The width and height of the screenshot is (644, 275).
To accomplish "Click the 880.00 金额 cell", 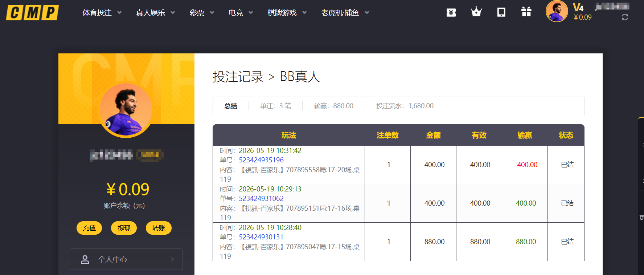I will pyautogui.click(x=434, y=242).
